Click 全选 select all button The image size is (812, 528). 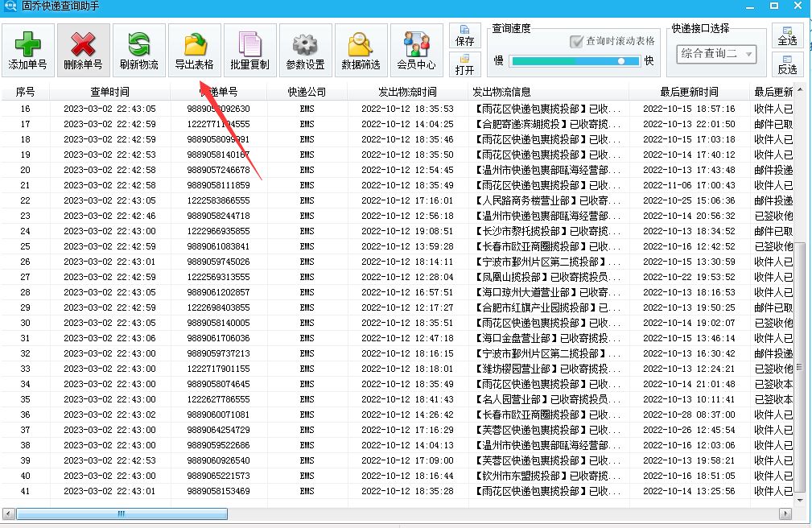coord(787,35)
